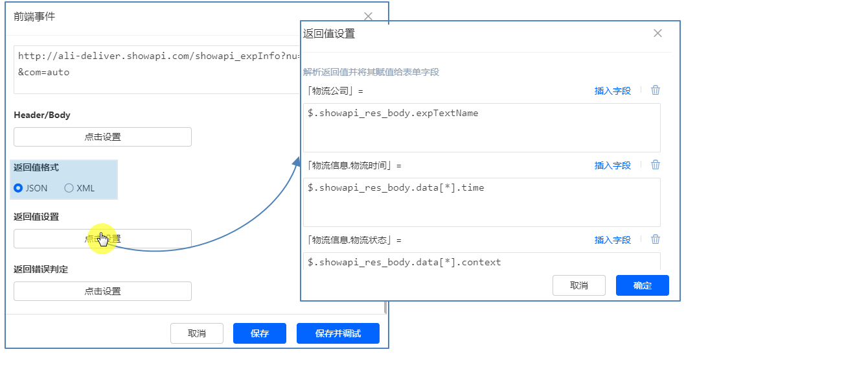868x382 pixels.
Task: Choose the XML return format option
Action: (69, 188)
